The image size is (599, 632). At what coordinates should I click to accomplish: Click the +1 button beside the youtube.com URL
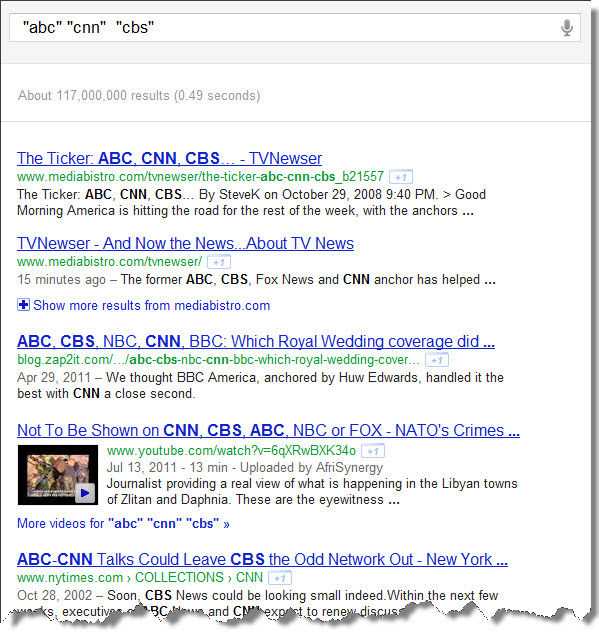pos(373,451)
